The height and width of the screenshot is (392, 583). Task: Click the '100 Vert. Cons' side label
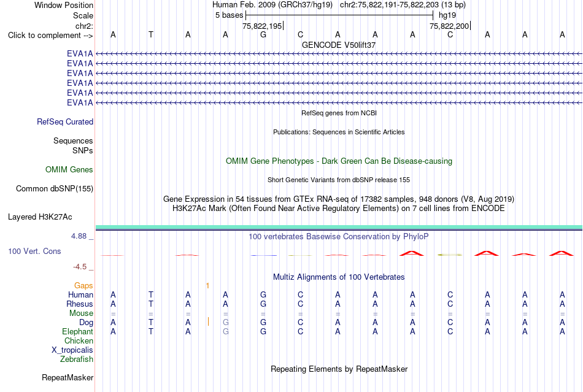point(34,251)
